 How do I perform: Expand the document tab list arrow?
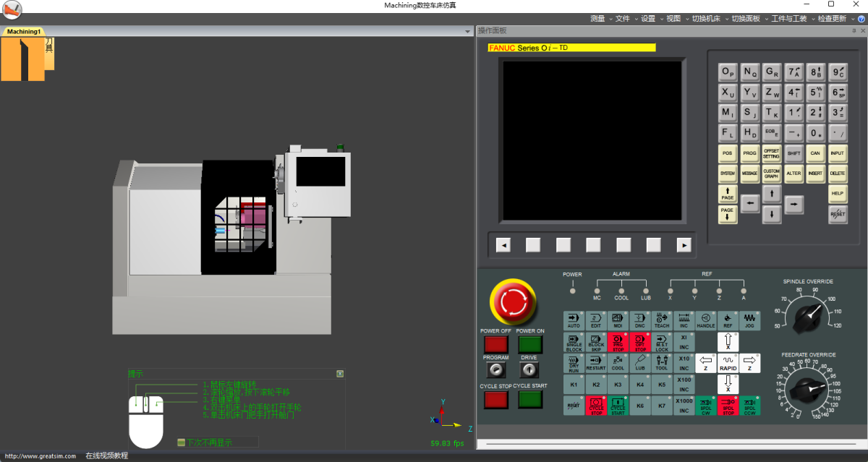click(468, 32)
